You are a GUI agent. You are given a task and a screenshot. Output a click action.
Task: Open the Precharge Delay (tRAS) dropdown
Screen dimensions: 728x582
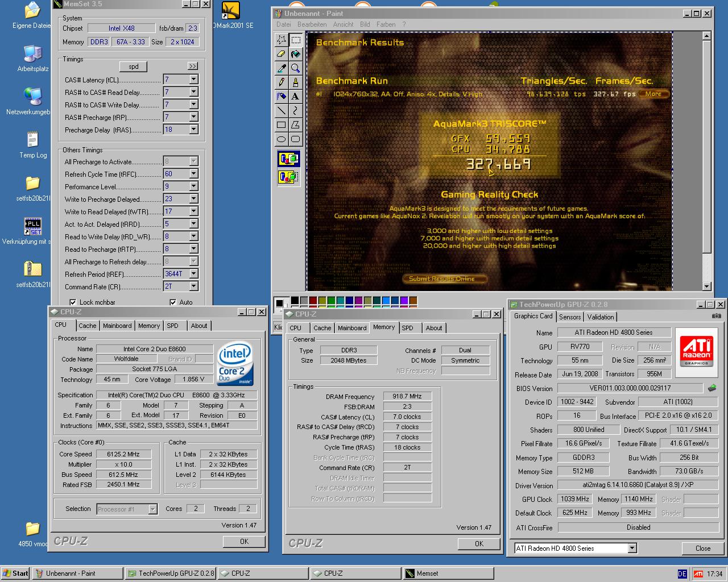point(193,130)
